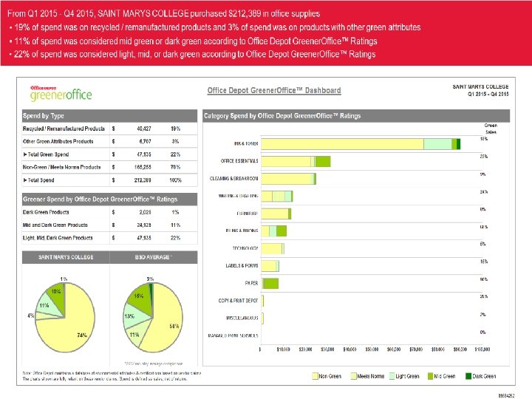Select the Dark Green legend swatch
This screenshot has width=532, height=399.
pyautogui.click(x=468, y=376)
